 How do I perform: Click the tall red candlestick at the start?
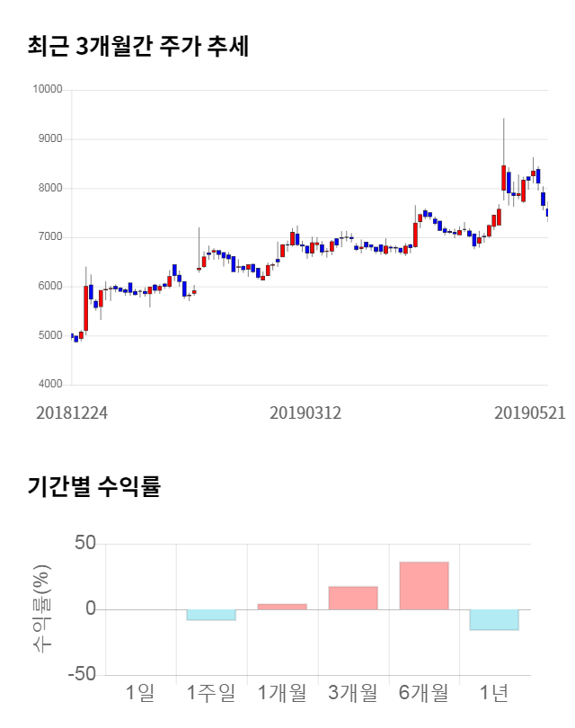tap(86, 308)
